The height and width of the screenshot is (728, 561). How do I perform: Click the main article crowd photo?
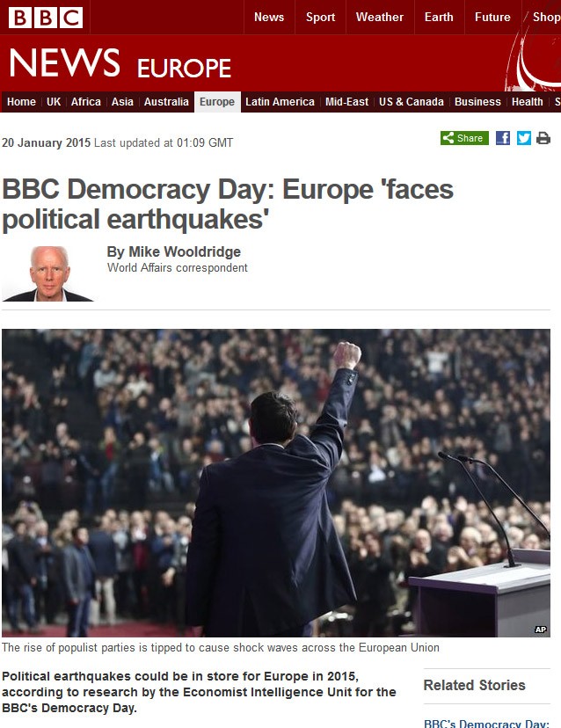click(276, 483)
